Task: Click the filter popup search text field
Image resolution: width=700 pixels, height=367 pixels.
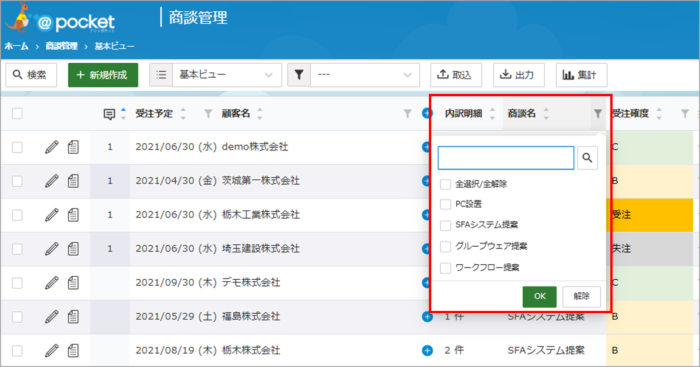Action: [x=506, y=158]
